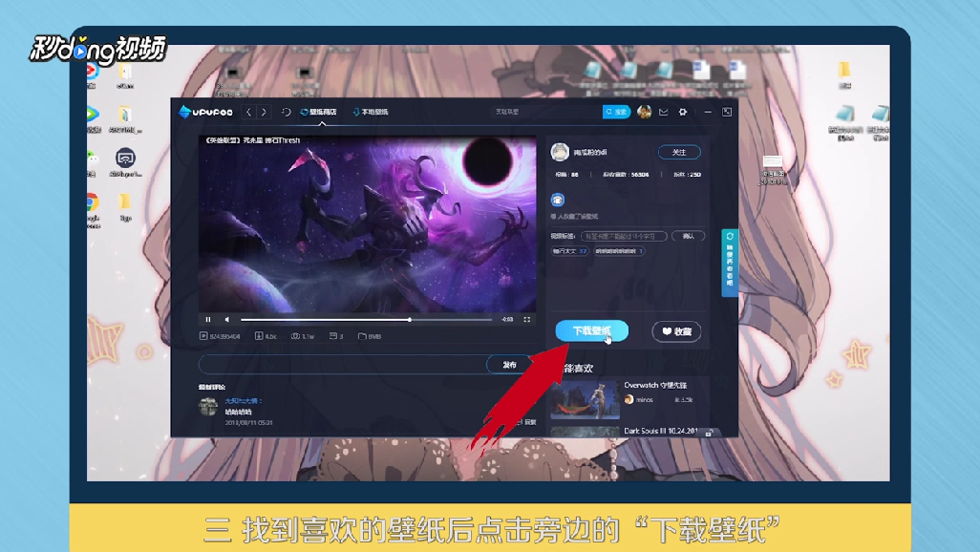Click the comment text input box
Screen dimensions: 980x552
tap(343, 365)
